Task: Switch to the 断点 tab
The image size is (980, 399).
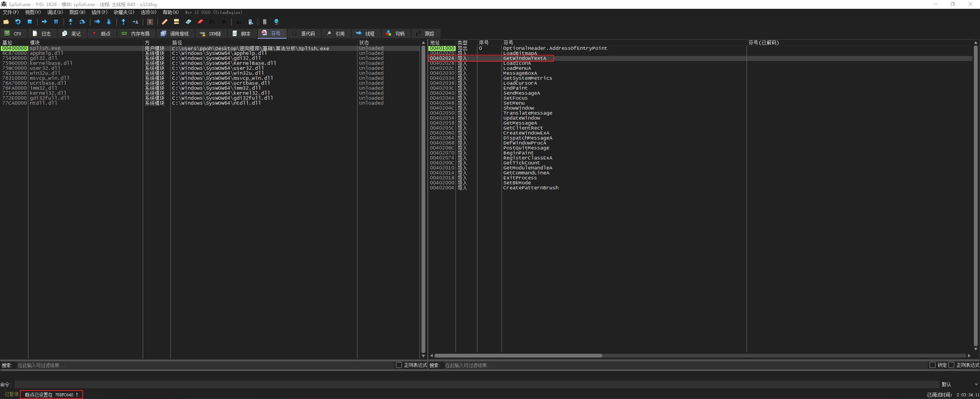Action: pos(101,34)
